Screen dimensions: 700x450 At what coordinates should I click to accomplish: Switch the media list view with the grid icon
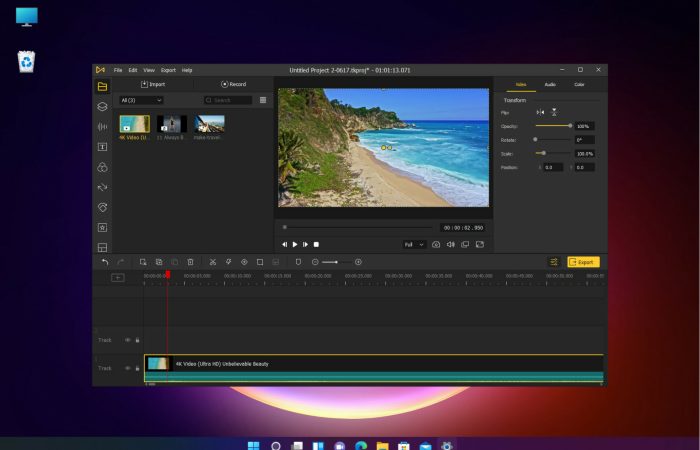pyautogui.click(x=263, y=100)
